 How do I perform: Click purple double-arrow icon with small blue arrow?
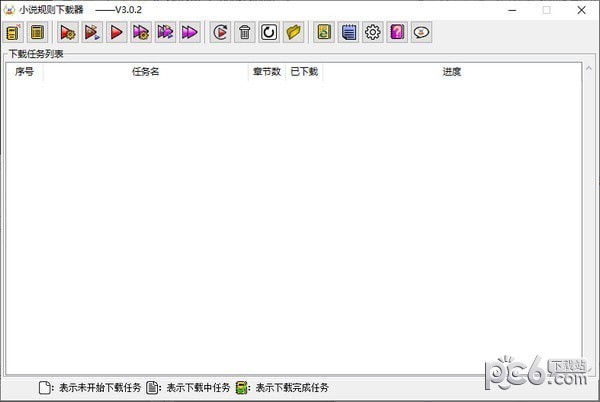coord(165,32)
